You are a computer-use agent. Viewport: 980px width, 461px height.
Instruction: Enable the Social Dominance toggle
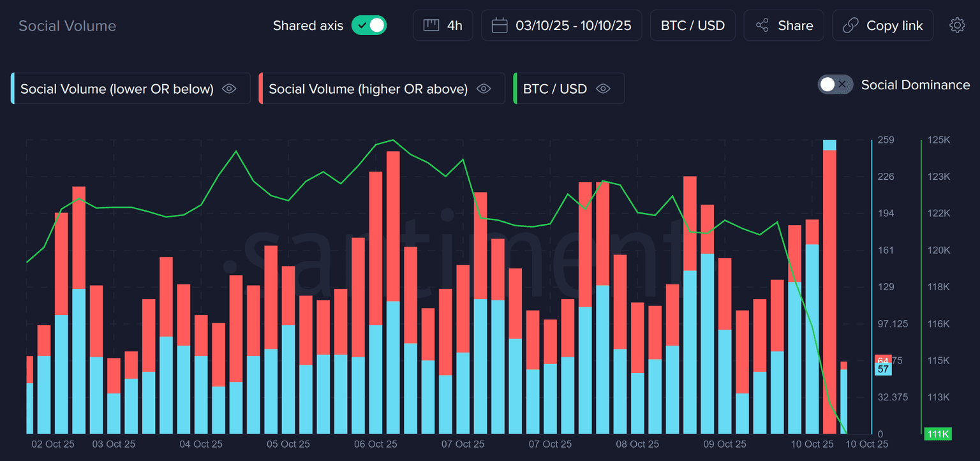835,85
